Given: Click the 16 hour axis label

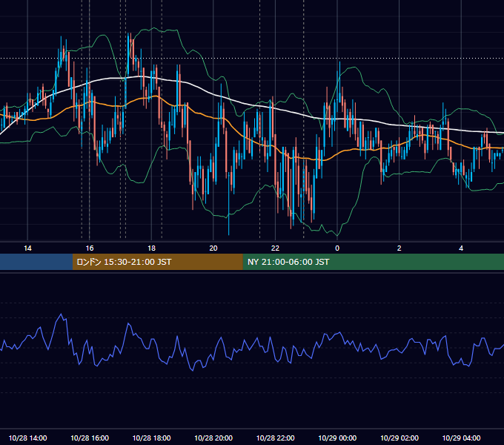Looking at the screenshot, I should 90,248.
